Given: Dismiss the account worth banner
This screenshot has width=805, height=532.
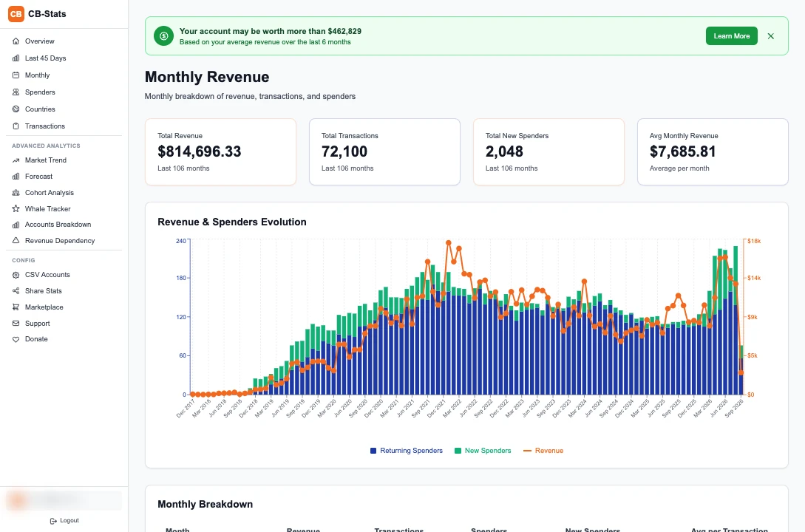Looking at the screenshot, I should [770, 36].
